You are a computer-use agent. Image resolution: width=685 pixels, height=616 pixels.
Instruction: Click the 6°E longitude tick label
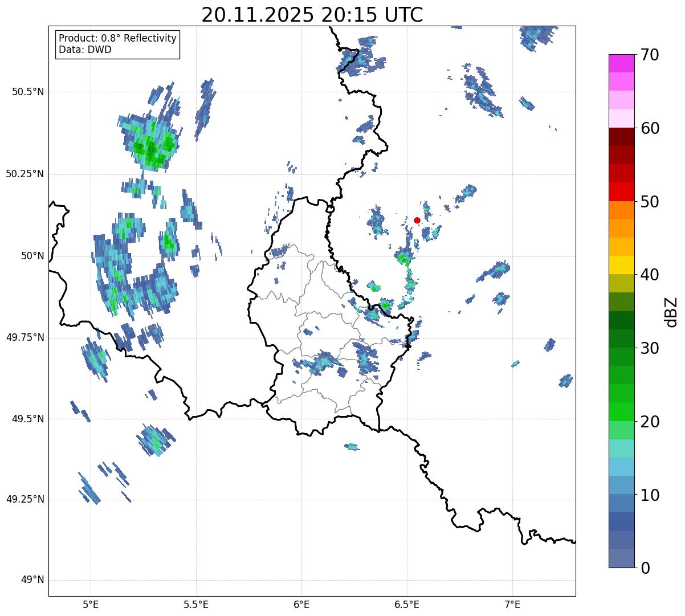301,604
